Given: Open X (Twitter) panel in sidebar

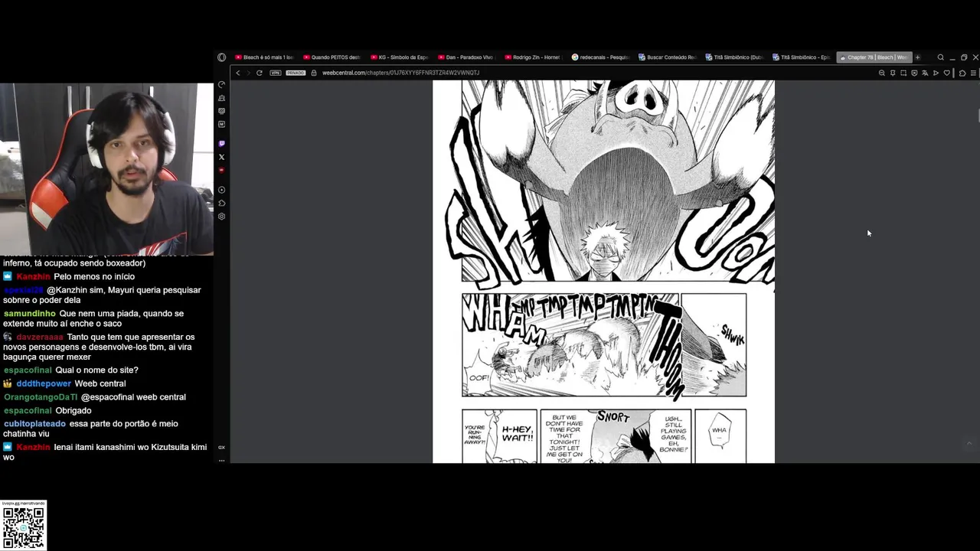Looking at the screenshot, I should click(222, 157).
